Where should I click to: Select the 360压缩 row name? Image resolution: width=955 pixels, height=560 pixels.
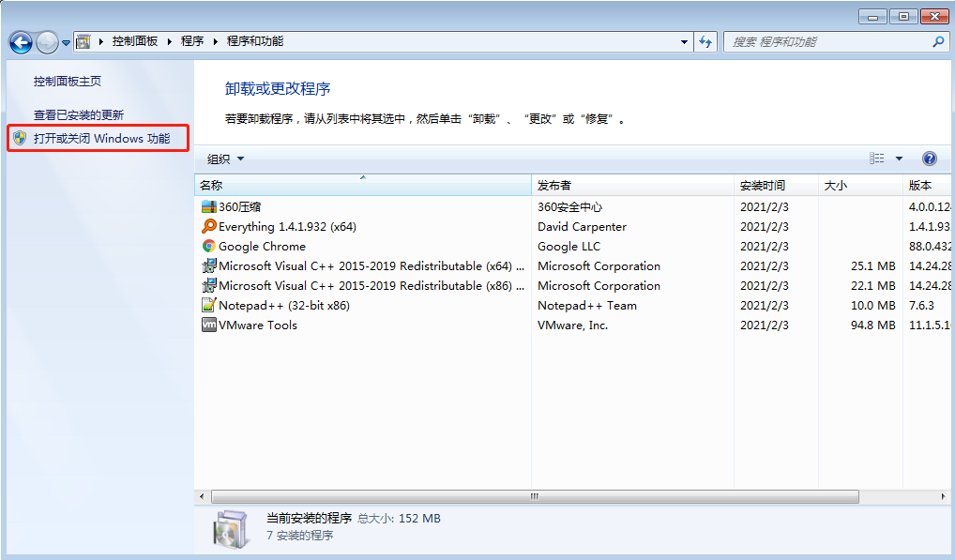[x=240, y=207]
